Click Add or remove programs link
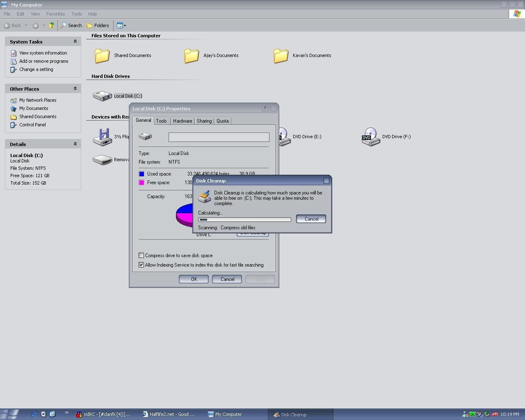 pos(44,61)
